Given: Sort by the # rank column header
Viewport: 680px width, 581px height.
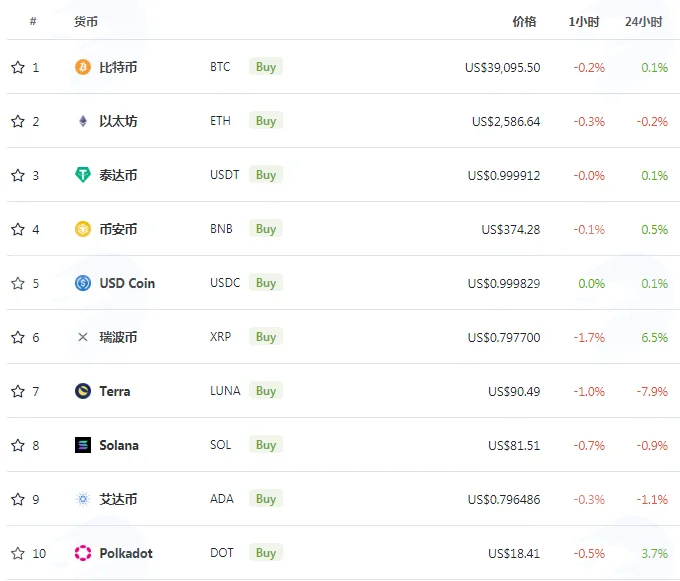Looking at the screenshot, I should (x=33, y=21).
